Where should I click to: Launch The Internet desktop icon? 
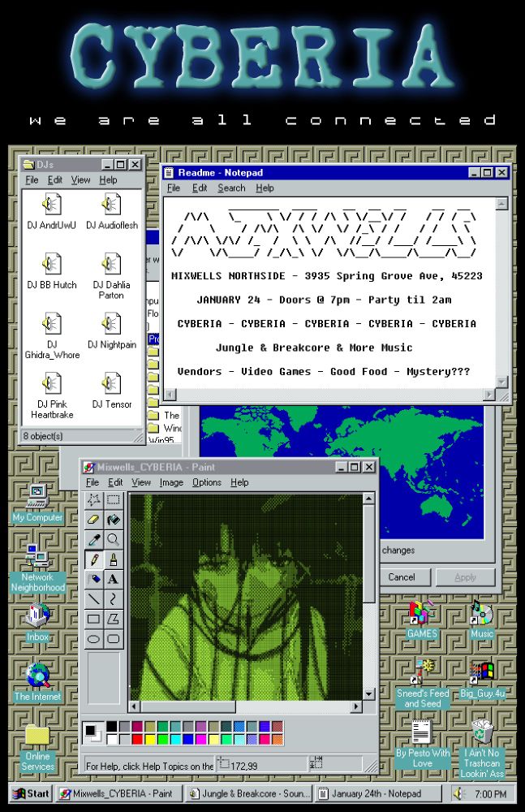pyautogui.click(x=38, y=683)
